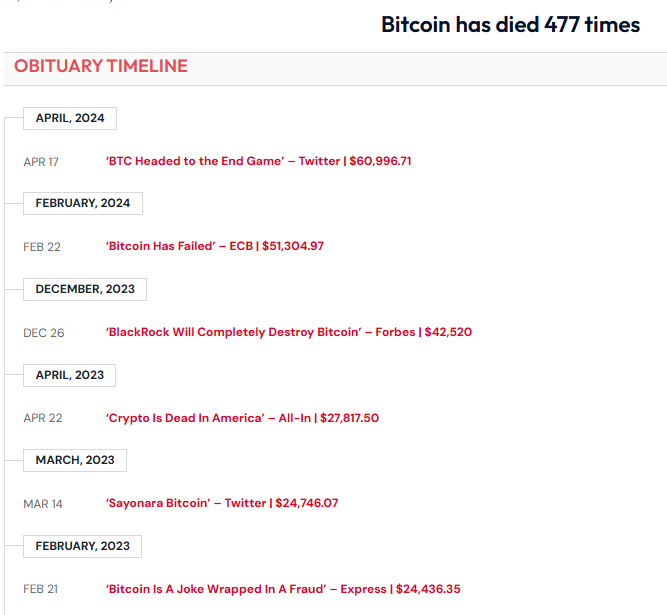The image size is (667, 615).
Task: Open 'Bitcoin Is A Joke Wrapped In A Fraud' link
Action: pos(283,589)
